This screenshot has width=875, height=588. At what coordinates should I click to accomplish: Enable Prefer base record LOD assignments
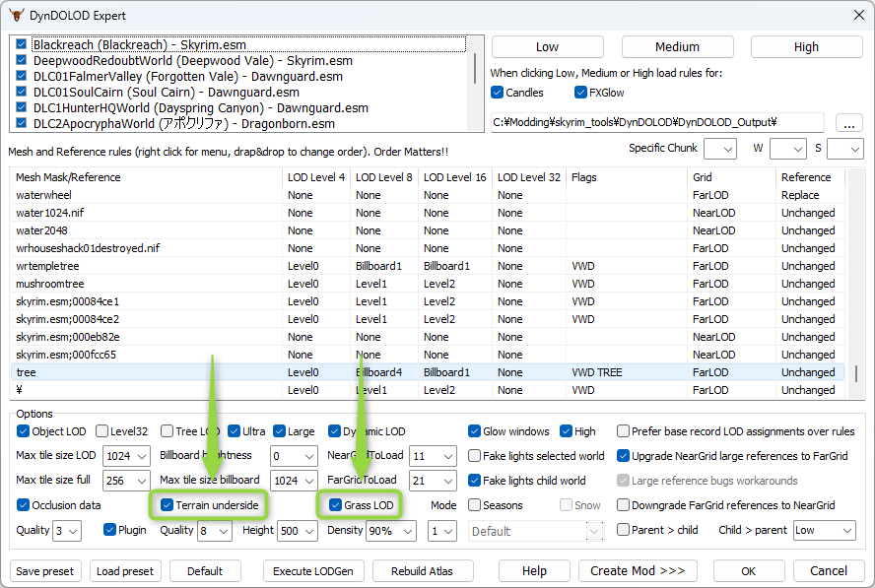coord(623,431)
